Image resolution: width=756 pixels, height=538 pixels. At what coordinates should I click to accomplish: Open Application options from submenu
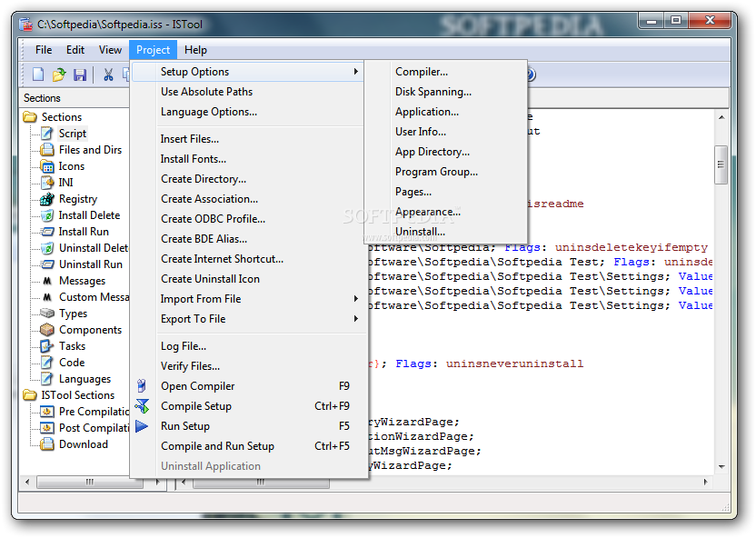[x=445, y=112]
